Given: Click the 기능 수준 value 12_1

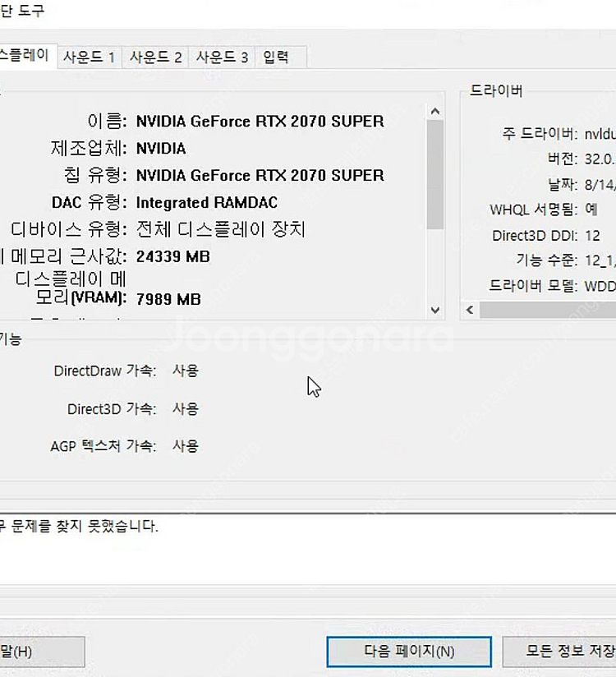Looking at the screenshot, I should click(x=600, y=260).
